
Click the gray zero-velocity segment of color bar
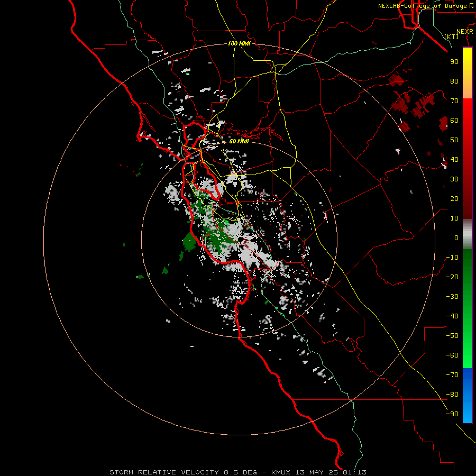467,234
